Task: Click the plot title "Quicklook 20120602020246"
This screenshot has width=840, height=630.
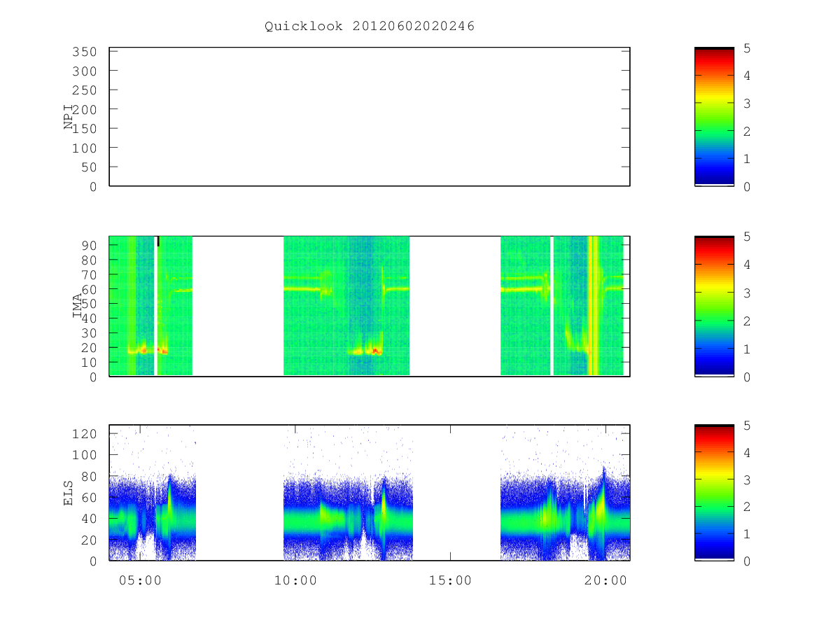Action: 370,27
